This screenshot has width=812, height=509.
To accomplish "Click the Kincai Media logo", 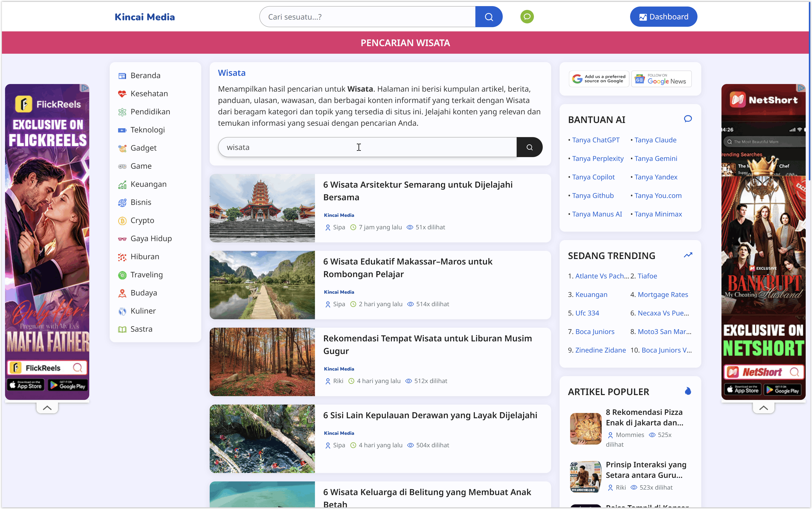I will [145, 17].
